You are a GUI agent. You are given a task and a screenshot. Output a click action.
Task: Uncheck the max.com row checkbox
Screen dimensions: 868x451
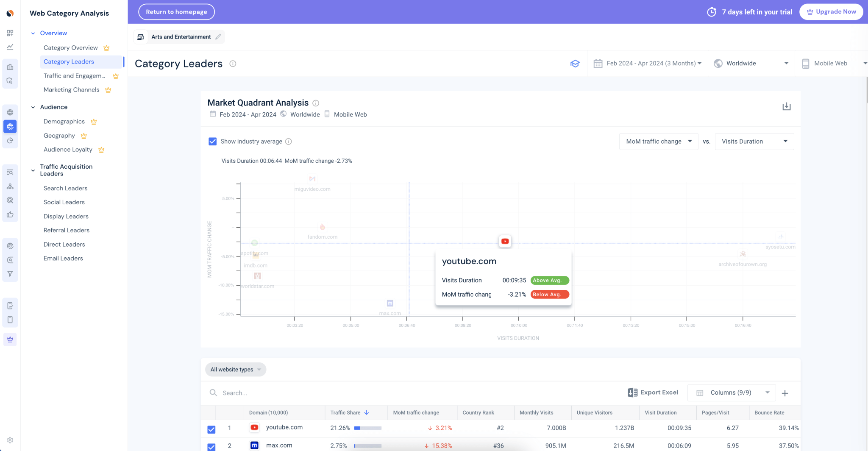211,447
